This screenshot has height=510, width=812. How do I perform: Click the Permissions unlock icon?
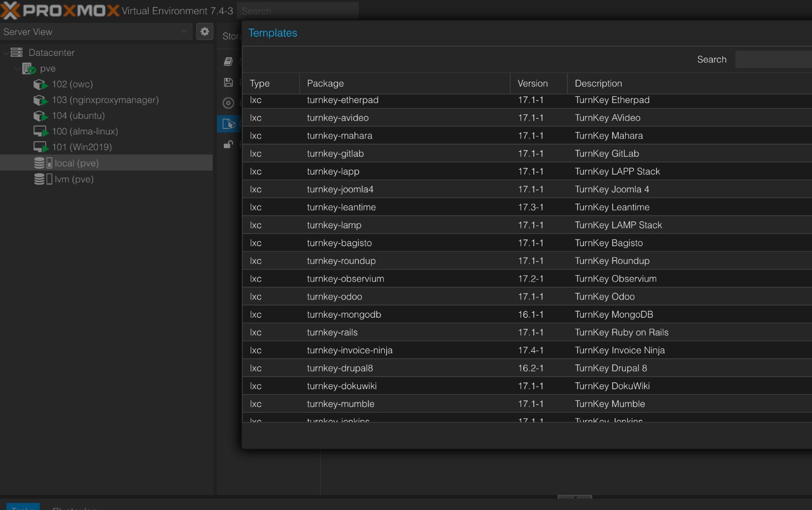(228, 145)
